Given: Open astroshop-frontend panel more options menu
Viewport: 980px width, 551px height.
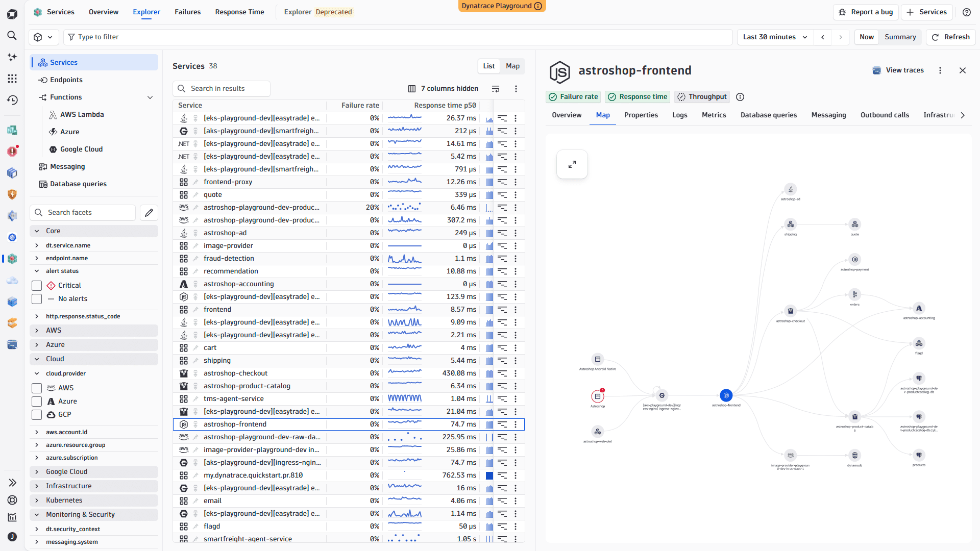Looking at the screenshot, I should [940, 70].
